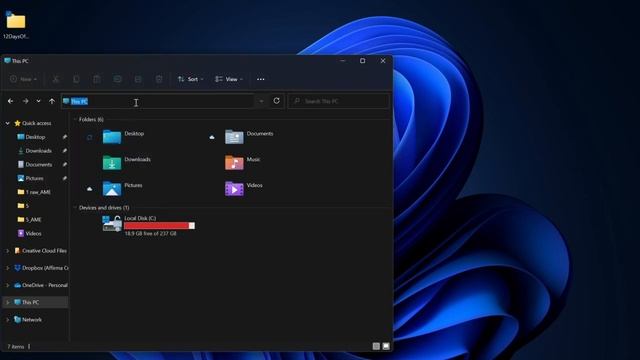640x360 pixels.
Task: Click the cloud sync icon beside Documents
Action: pos(212,137)
